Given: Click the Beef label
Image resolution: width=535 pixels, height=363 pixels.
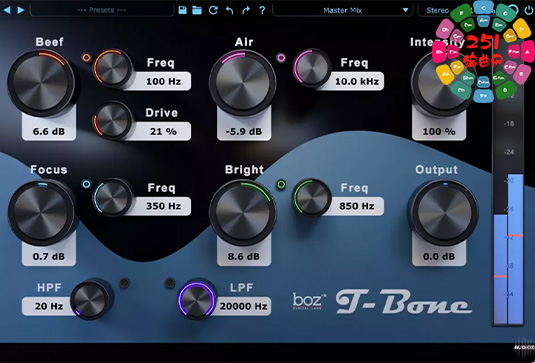Looking at the screenshot, I should click(49, 42).
